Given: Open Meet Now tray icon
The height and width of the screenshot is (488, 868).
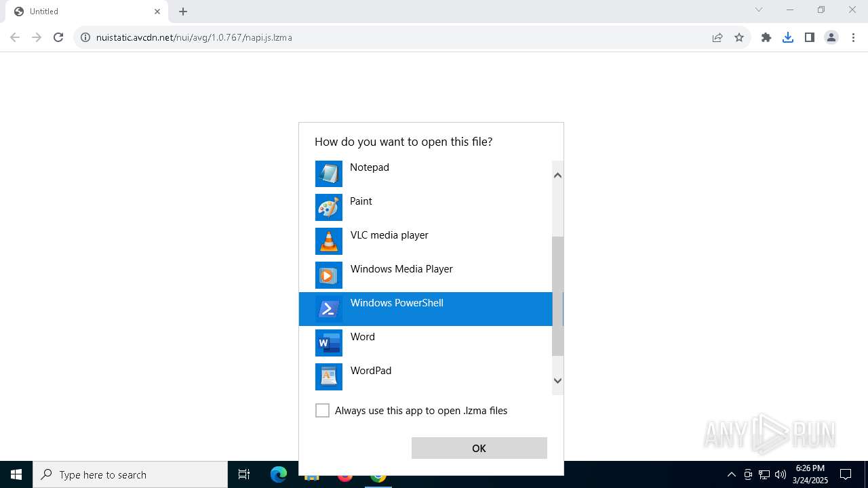Looking at the screenshot, I should pyautogui.click(x=748, y=474).
